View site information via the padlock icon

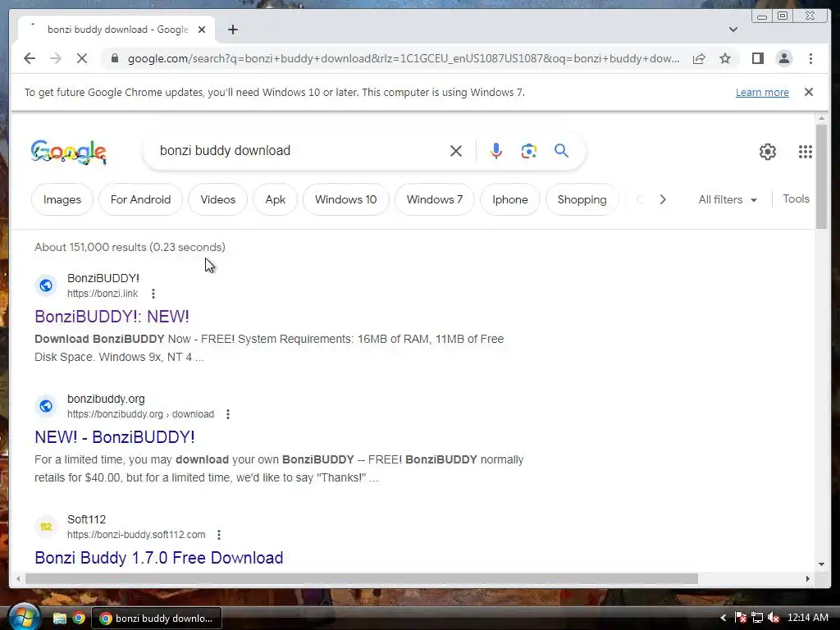pos(114,58)
